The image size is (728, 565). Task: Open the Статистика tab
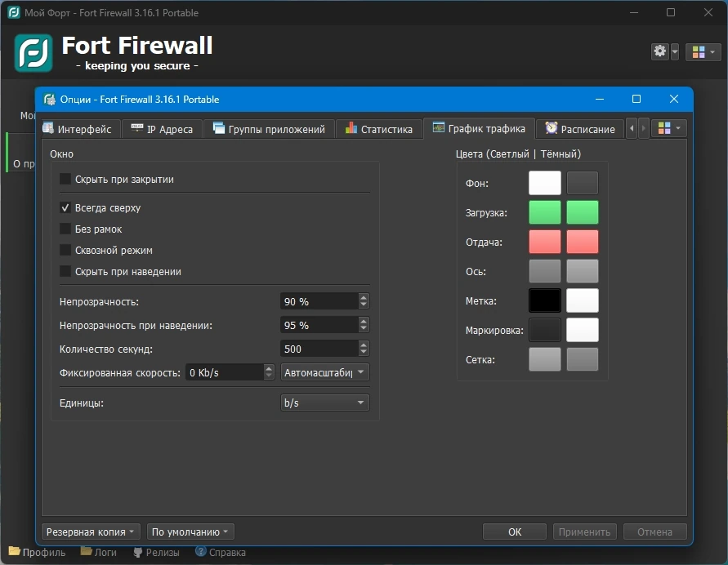click(379, 129)
